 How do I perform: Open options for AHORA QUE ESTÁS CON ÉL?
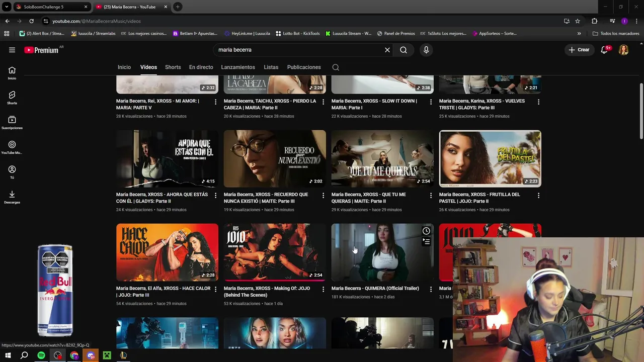215,195
